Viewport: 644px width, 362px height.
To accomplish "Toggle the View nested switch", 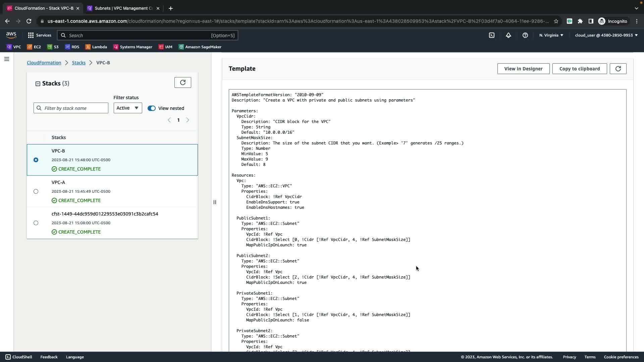I will [152, 108].
